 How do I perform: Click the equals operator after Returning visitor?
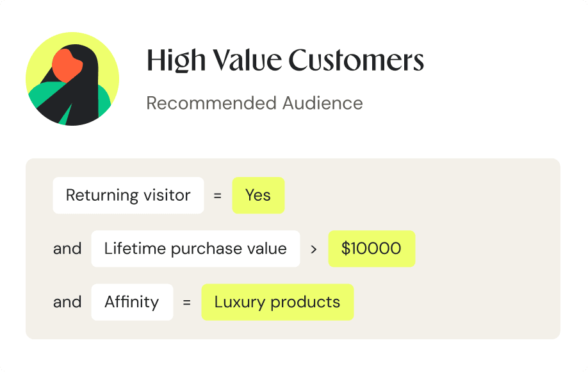pyautogui.click(x=218, y=196)
